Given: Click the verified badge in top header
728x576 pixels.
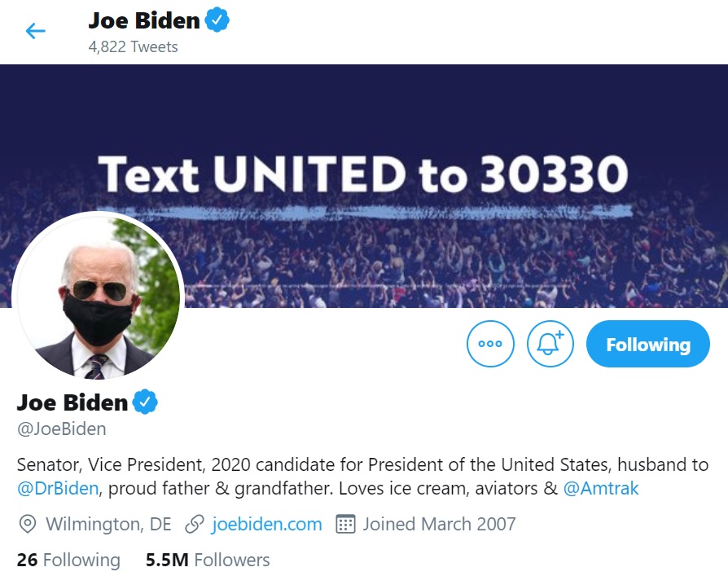Looking at the screenshot, I should (x=217, y=20).
